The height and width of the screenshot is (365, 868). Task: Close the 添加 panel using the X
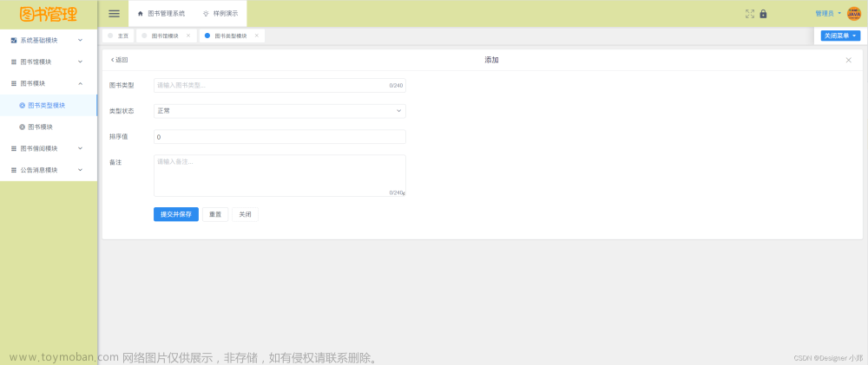849,61
